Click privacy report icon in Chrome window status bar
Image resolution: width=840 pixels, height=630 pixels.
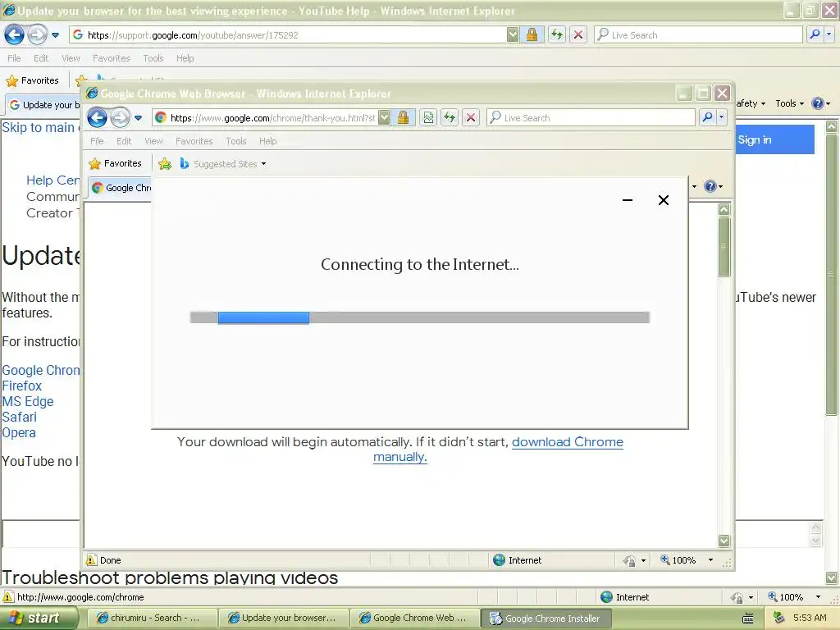[x=629, y=560]
